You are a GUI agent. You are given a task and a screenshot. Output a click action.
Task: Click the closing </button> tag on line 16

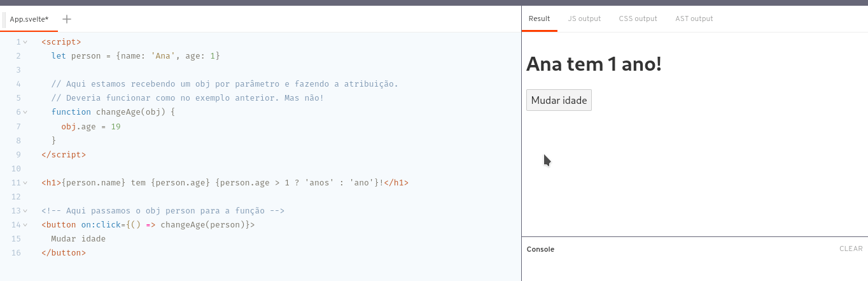point(64,253)
